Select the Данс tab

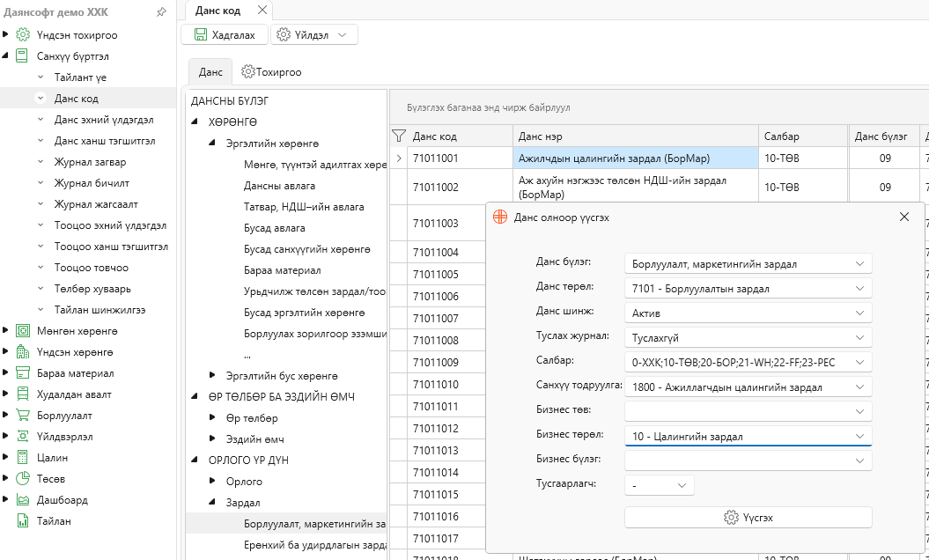click(x=210, y=72)
